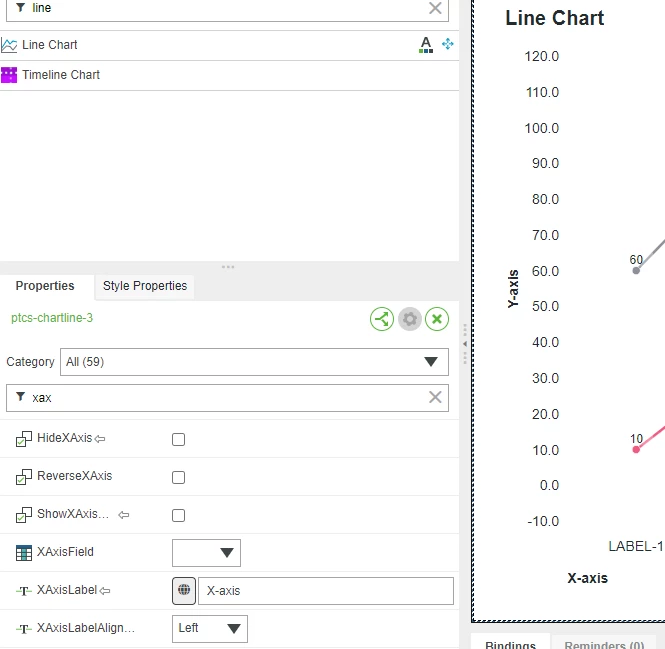Click the move arrows icon on Line Chart row

[447, 44]
